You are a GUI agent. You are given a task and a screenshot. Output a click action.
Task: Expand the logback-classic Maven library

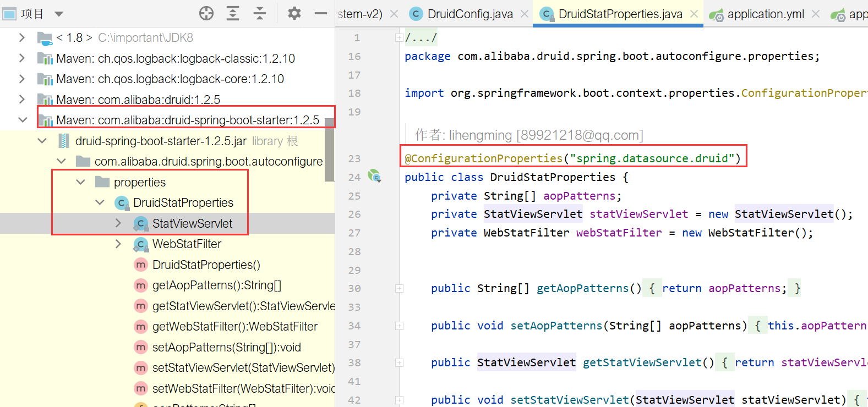tap(22, 58)
